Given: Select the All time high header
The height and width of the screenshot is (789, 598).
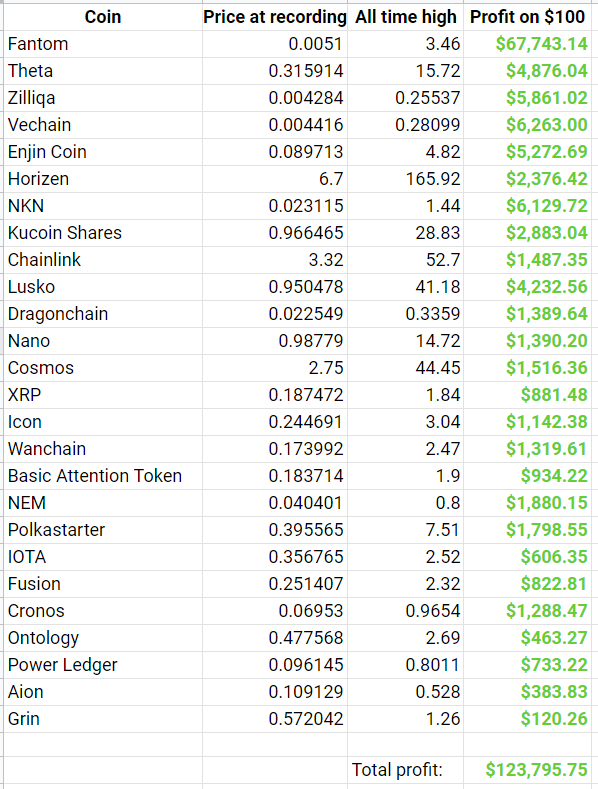Looking at the screenshot, I should point(405,17).
